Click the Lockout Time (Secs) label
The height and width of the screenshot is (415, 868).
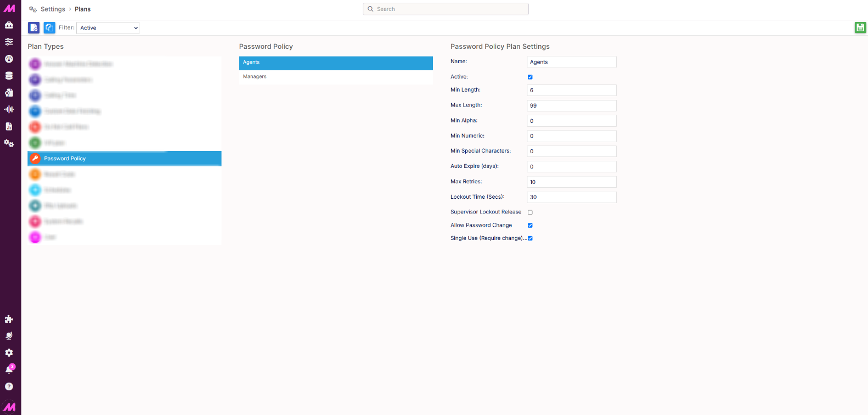click(477, 197)
